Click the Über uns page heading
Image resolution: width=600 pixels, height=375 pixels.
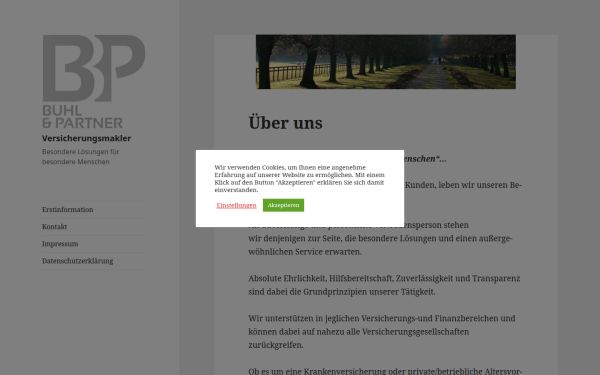pos(285,123)
